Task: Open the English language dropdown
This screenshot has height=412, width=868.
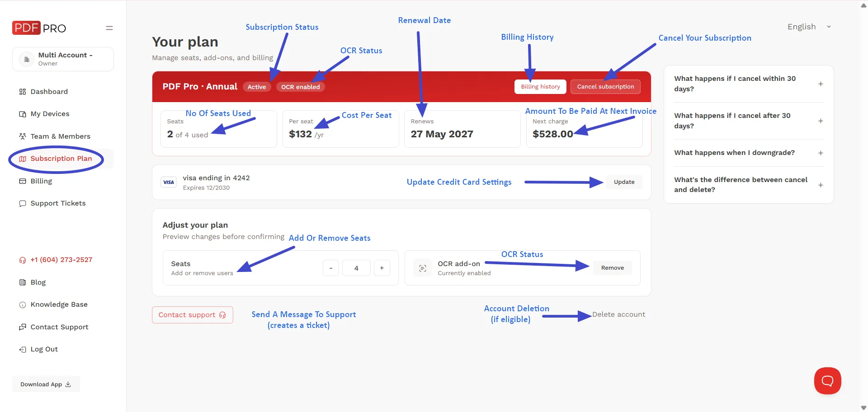Action: (x=809, y=27)
